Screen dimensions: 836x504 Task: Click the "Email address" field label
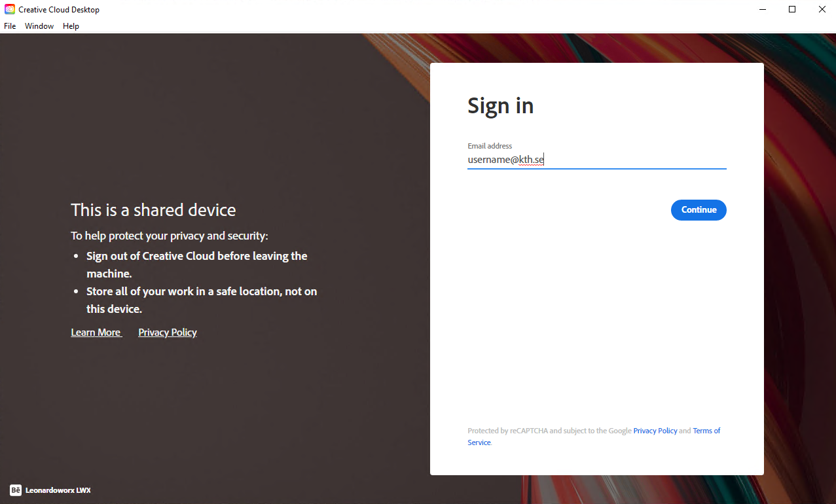490,146
